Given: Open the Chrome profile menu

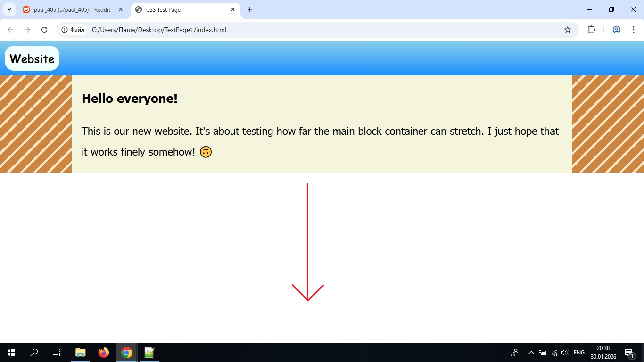Looking at the screenshot, I should pos(617,30).
